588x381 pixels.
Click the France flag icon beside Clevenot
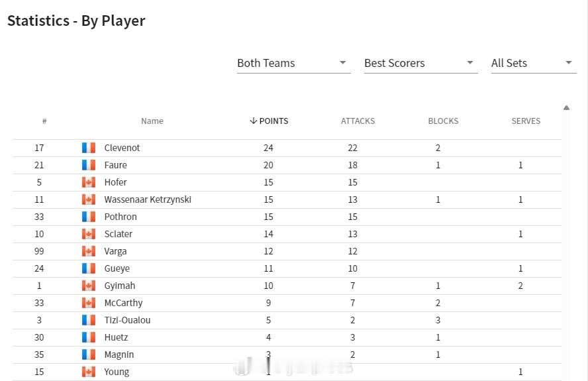[x=89, y=148]
